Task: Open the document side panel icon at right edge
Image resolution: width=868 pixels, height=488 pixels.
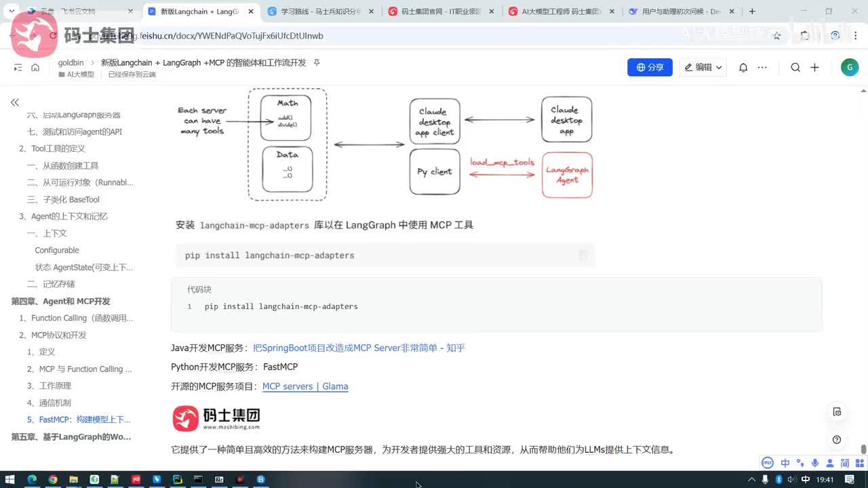Action: pyautogui.click(x=837, y=412)
